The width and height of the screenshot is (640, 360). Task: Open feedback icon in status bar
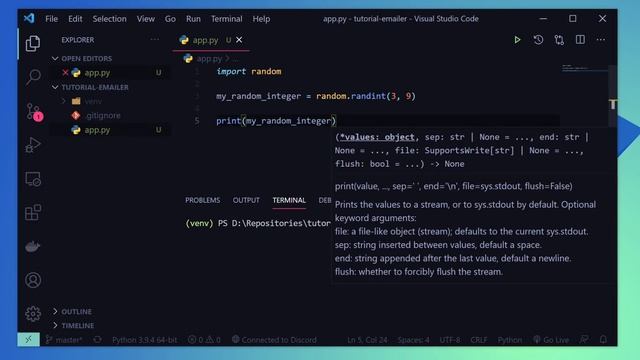click(584, 340)
